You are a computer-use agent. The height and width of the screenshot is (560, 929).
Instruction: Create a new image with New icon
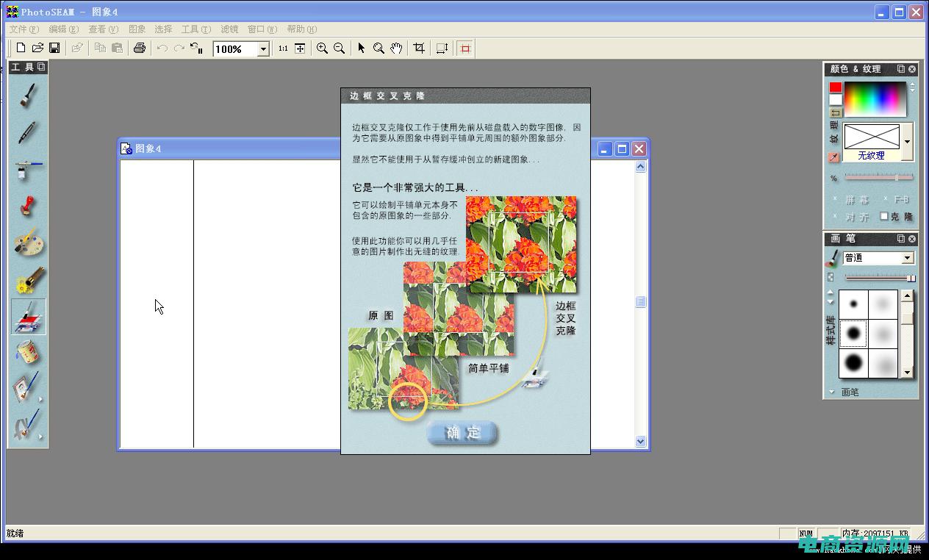[x=21, y=49]
